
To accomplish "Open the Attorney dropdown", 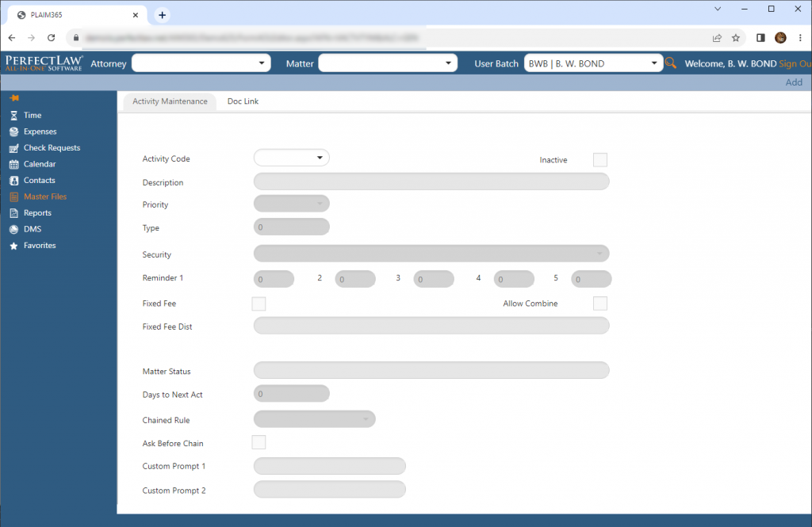I will pyautogui.click(x=201, y=63).
